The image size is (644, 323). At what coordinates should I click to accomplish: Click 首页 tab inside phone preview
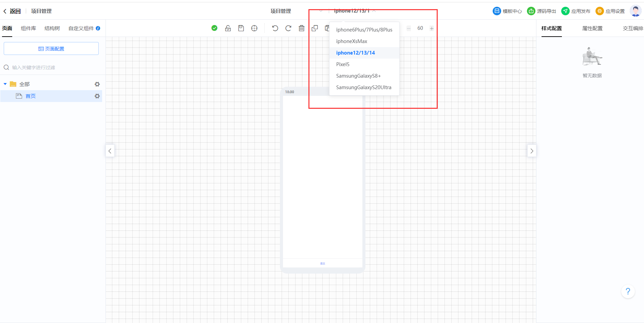click(323, 263)
